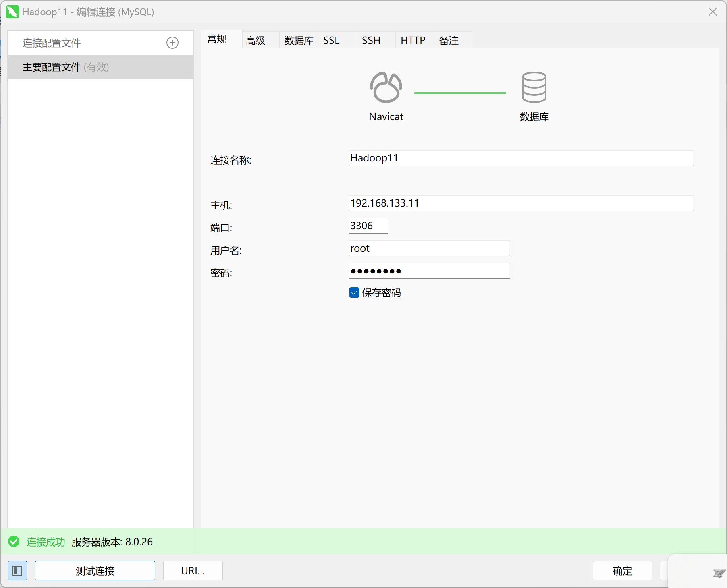Close the edit connection dialog
This screenshot has height=588, width=727.
click(713, 12)
